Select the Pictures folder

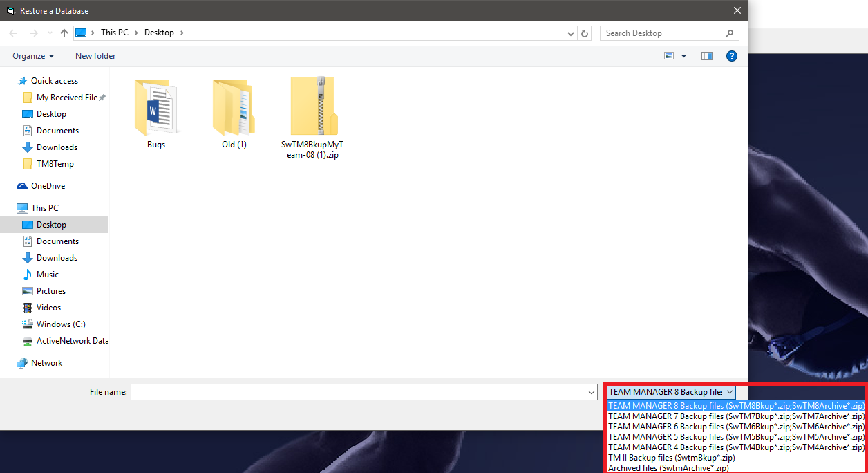[51, 291]
